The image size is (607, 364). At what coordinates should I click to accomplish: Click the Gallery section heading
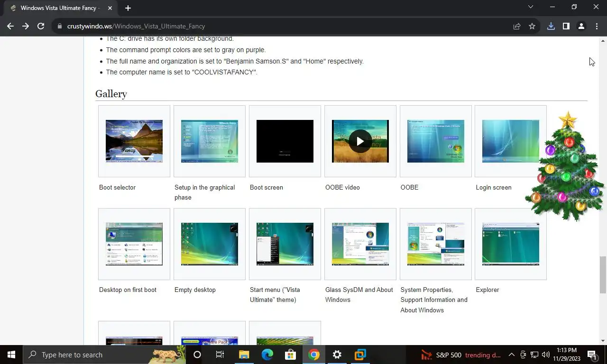[x=111, y=94]
